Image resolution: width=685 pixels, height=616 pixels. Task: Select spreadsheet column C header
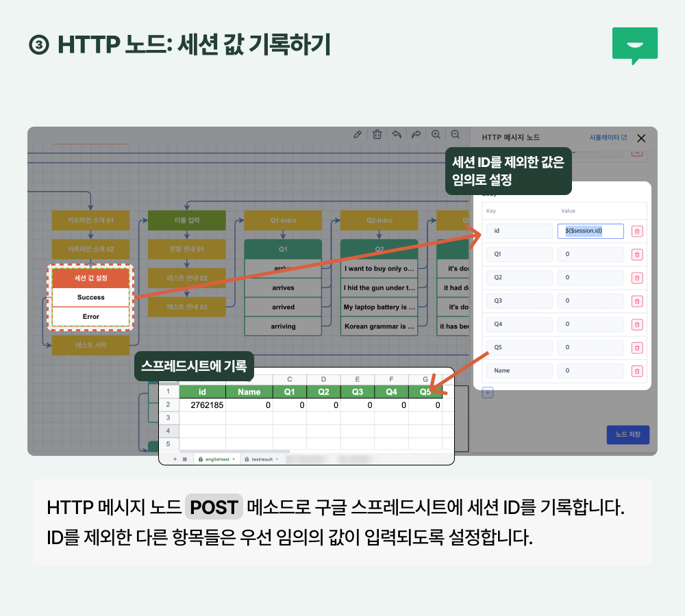click(x=290, y=379)
